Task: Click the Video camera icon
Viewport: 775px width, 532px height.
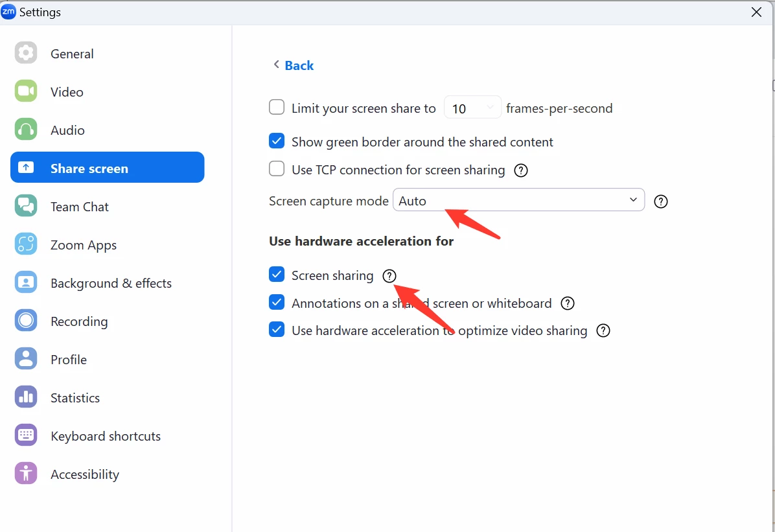Action: point(26,91)
